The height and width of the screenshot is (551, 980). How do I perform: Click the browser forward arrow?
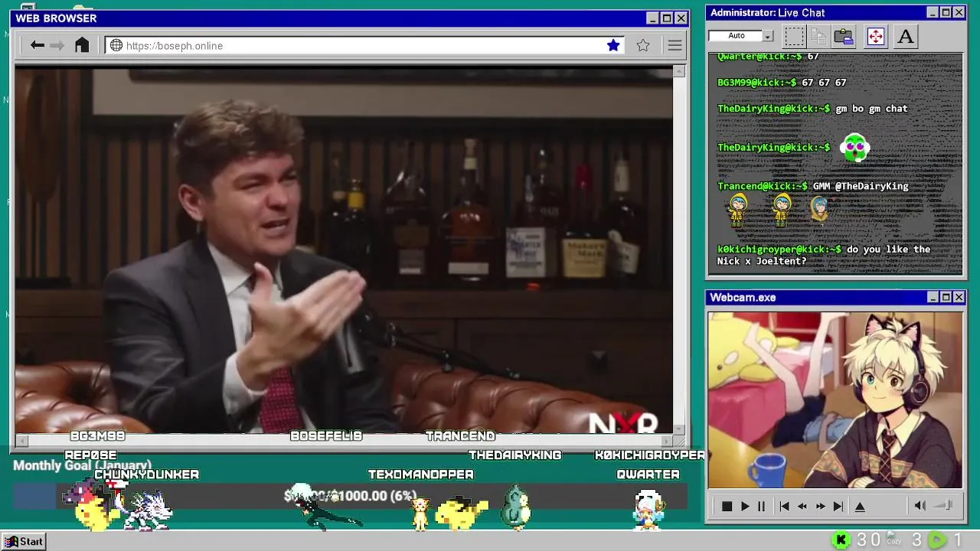coord(57,45)
